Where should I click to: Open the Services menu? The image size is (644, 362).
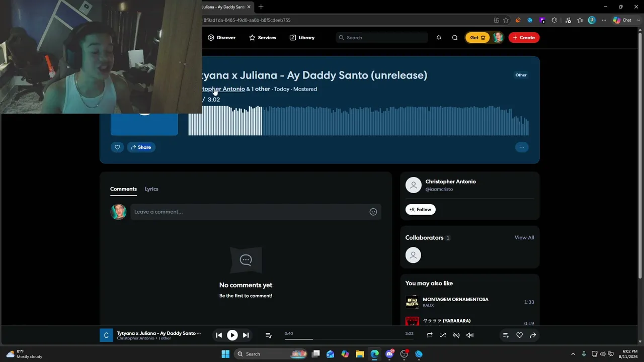click(263, 38)
